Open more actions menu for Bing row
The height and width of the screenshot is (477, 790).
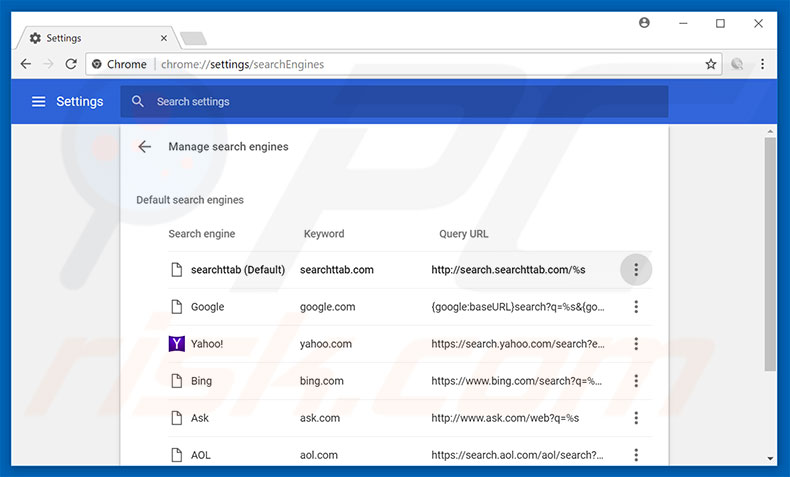[636, 381]
